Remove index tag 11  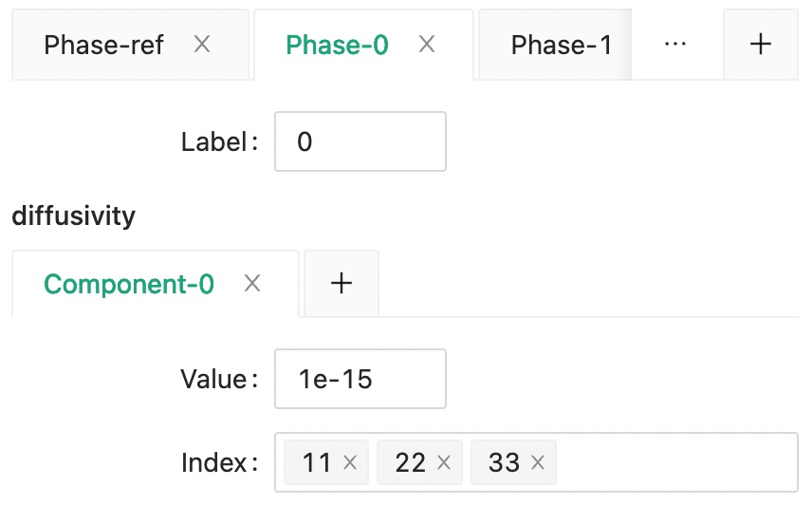coord(350,463)
